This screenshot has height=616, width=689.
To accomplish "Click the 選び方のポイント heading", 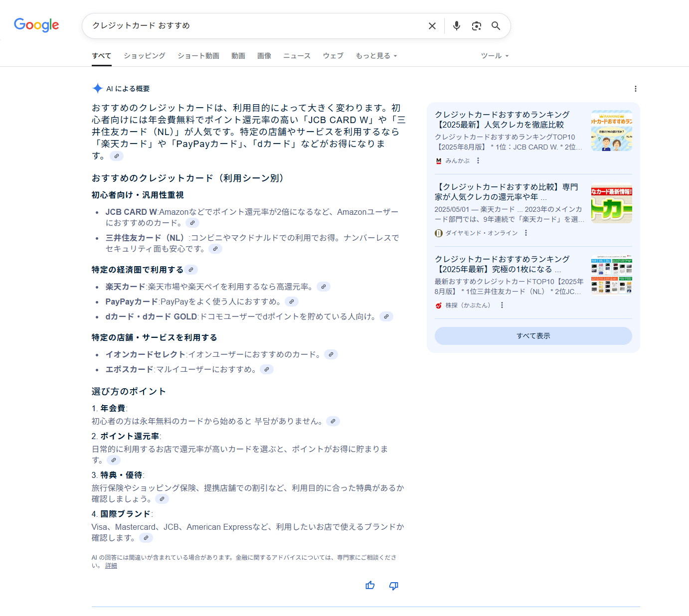I will pyautogui.click(x=129, y=391).
